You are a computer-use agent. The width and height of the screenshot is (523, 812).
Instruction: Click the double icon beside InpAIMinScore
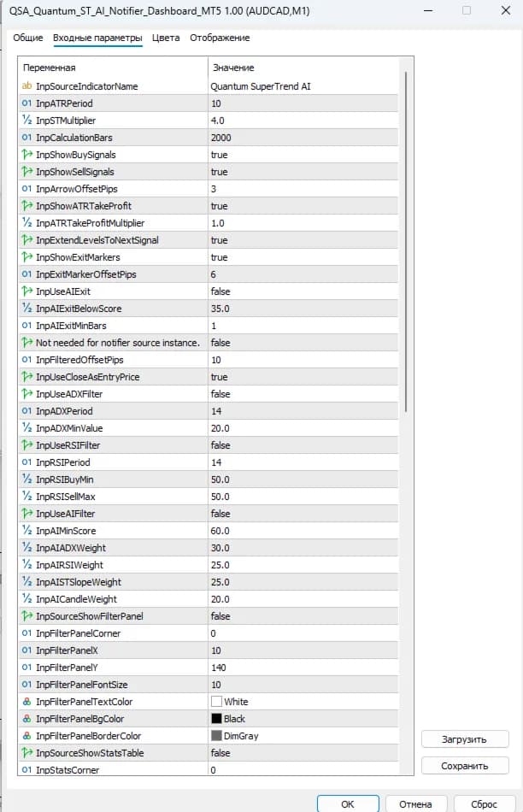pyautogui.click(x=27, y=530)
